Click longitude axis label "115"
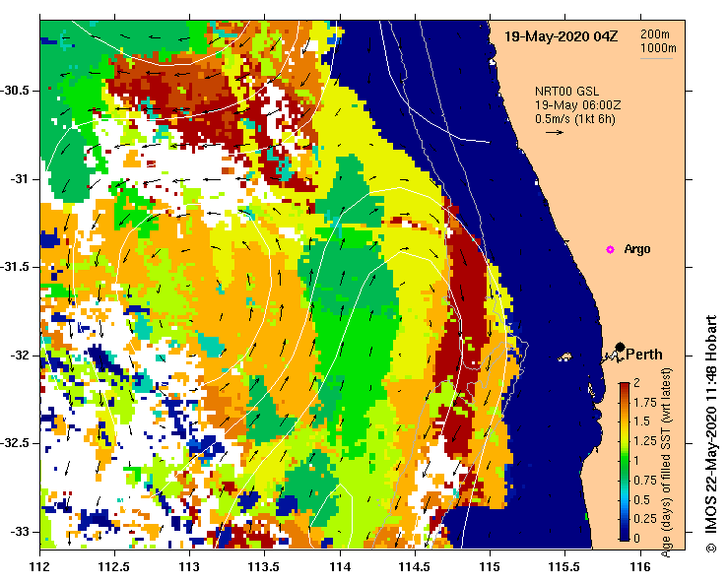This screenshot has width=728, height=583. (x=490, y=567)
